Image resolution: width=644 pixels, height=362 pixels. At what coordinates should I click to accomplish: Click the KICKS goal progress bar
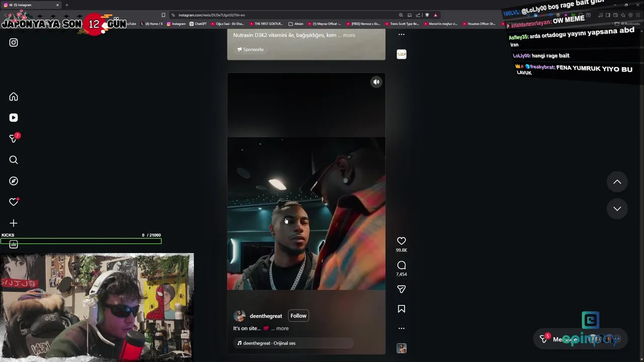[x=80, y=241]
